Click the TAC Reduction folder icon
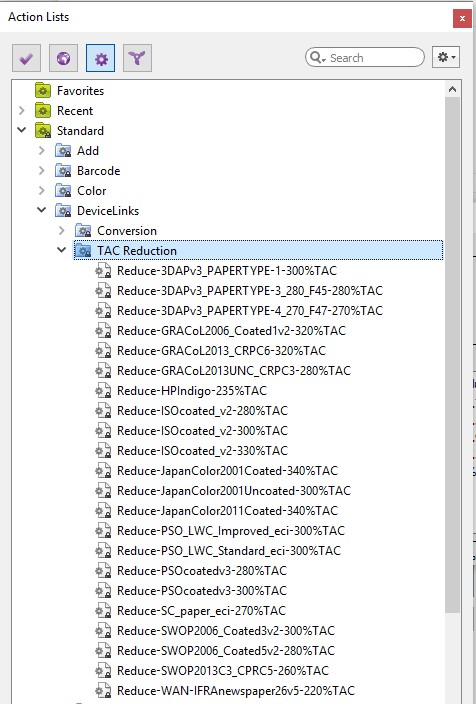Screen dimensions: 476x704 83,251
